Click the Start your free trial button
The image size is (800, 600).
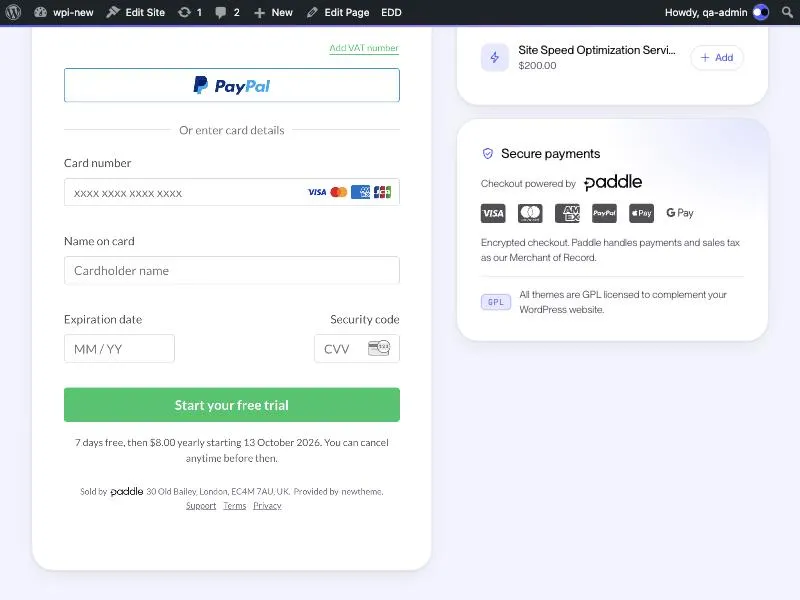(232, 405)
